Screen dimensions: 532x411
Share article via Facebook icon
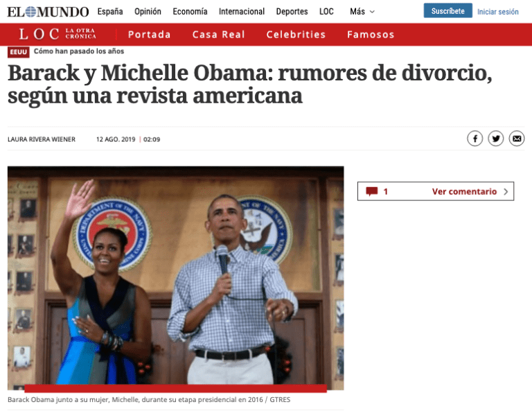click(x=475, y=139)
